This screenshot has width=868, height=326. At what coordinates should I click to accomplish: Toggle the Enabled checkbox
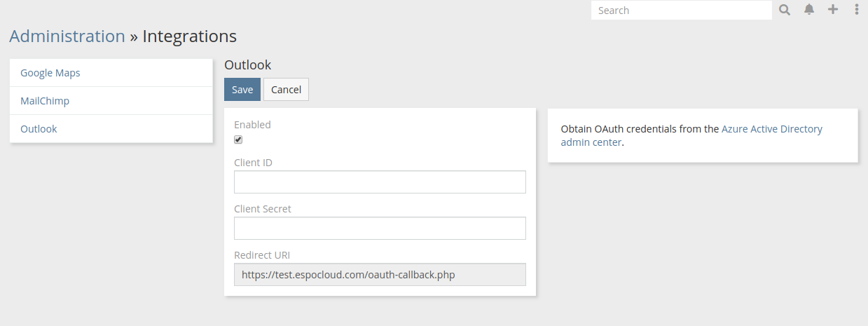click(238, 140)
